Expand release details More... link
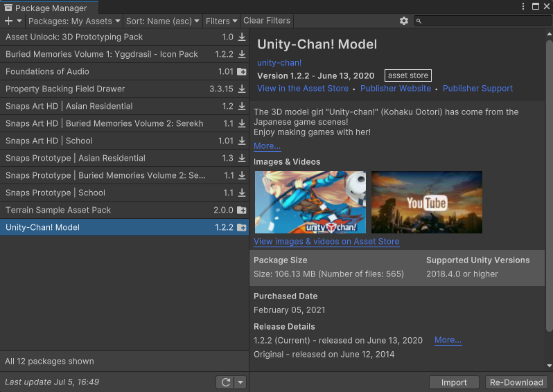This screenshot has width=553, height=392. pos(448,340)
